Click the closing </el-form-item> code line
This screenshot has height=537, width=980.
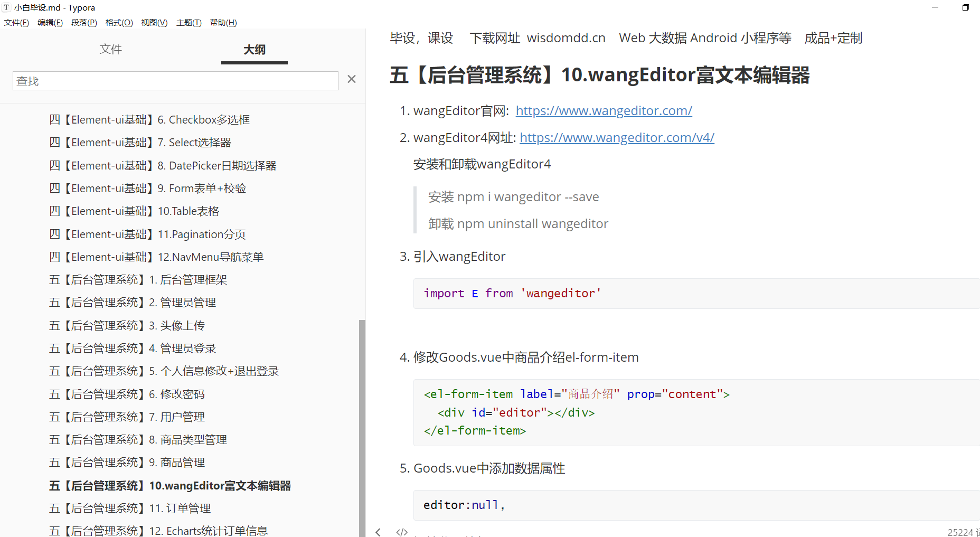[x=475, y=431]
